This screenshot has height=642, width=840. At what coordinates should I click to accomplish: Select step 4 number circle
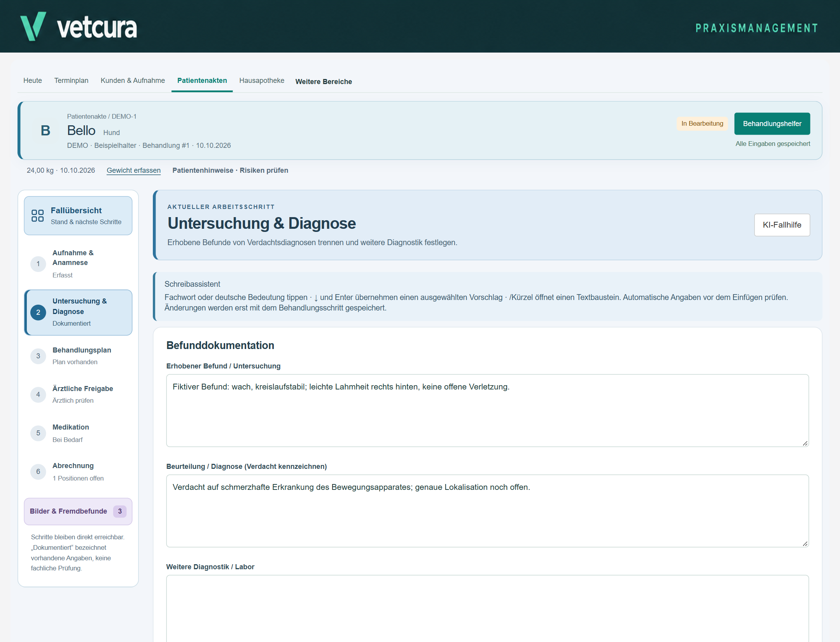coord(38,395)
